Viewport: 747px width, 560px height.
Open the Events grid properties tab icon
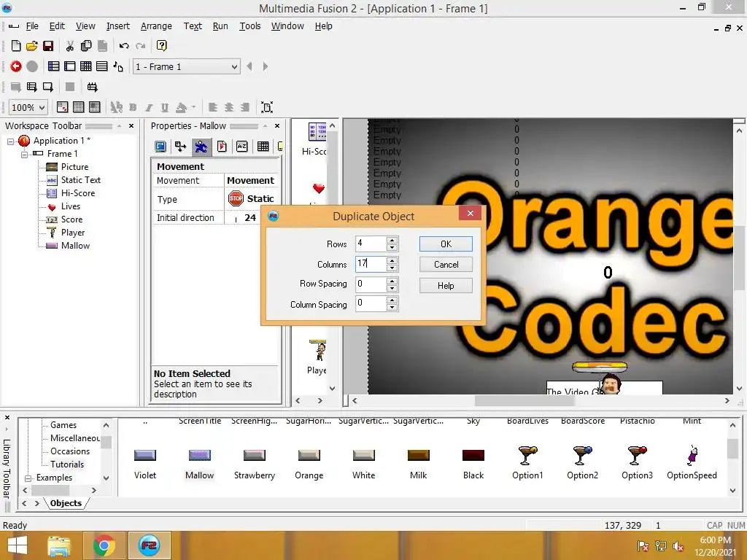(263, 147)
